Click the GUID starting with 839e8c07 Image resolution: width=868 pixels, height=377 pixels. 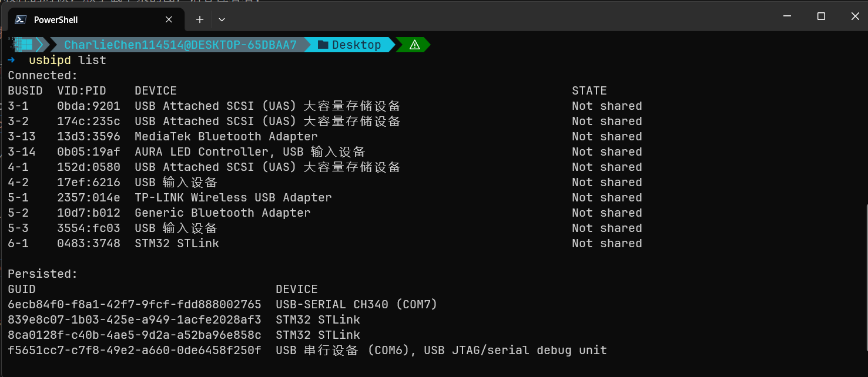pyautogui.click(x=135, y=319)
